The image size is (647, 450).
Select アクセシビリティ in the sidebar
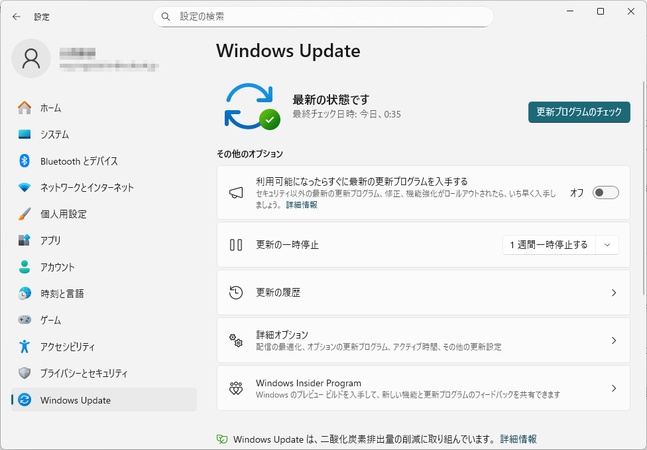[x=104, y=346]
